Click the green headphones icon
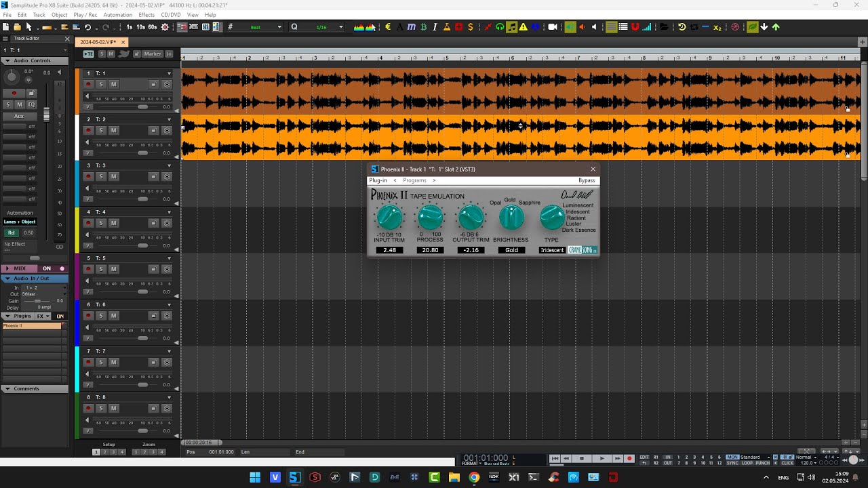The height and width of the screenshot is (488, 868). (500, 27)
